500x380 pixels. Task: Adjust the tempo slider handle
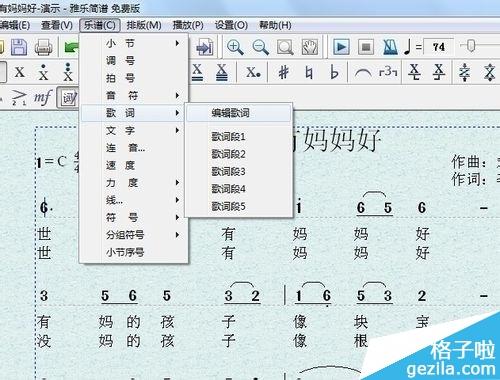tap(470, 46)
